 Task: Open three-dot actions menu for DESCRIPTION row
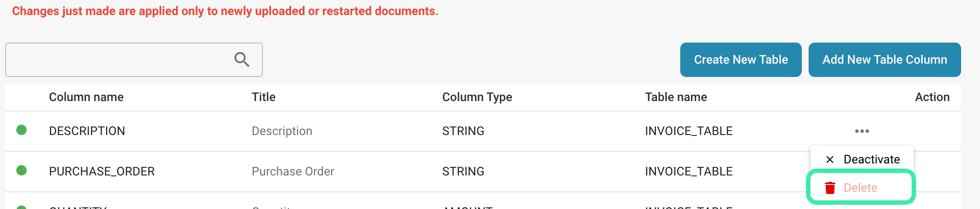click(861, 131)
